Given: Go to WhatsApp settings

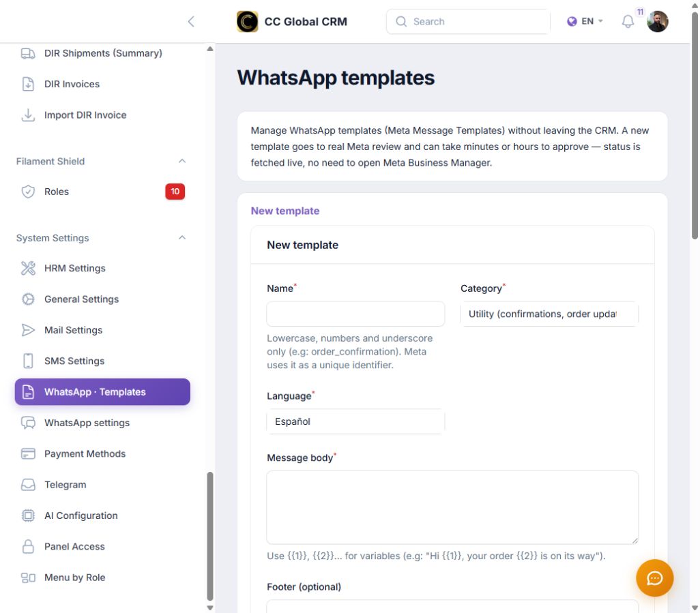Looking at the screenshot, I should point(102,423).
